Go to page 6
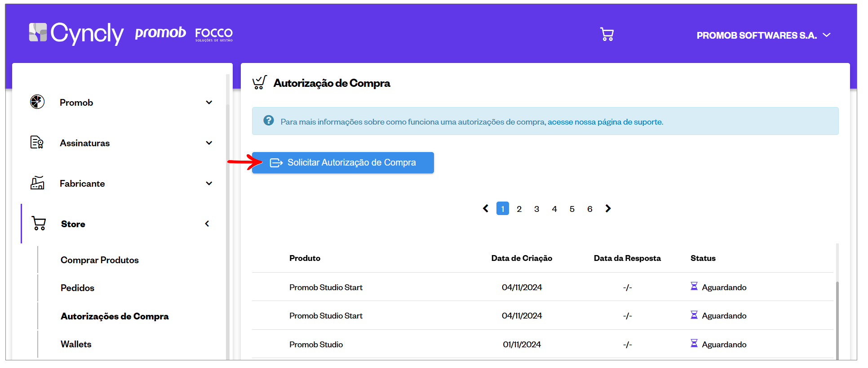The image size is (868, 368). (x=590, y=209)
